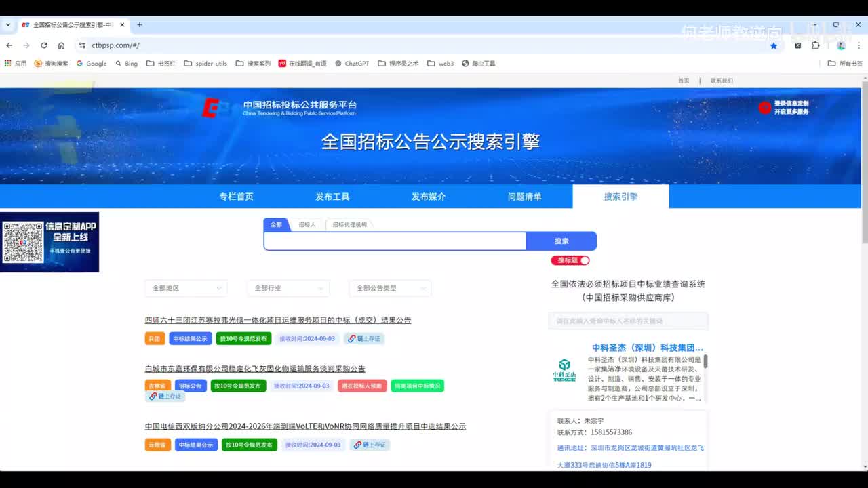Open the spider-utils bookmark folder
Viewport: 868px width, 488px height.
(206, 64)
